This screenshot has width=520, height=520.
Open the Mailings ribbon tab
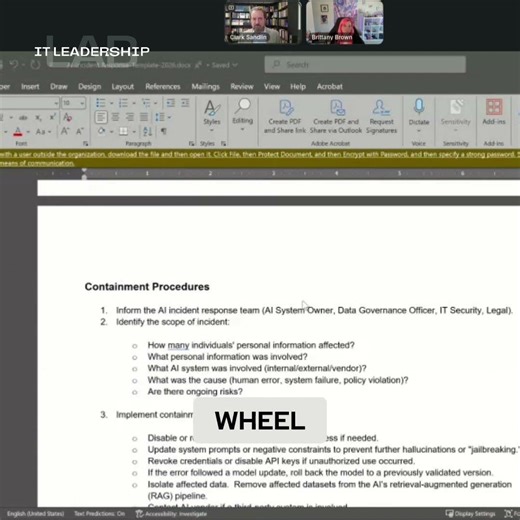pyautogui.click(x=205, y=87)
